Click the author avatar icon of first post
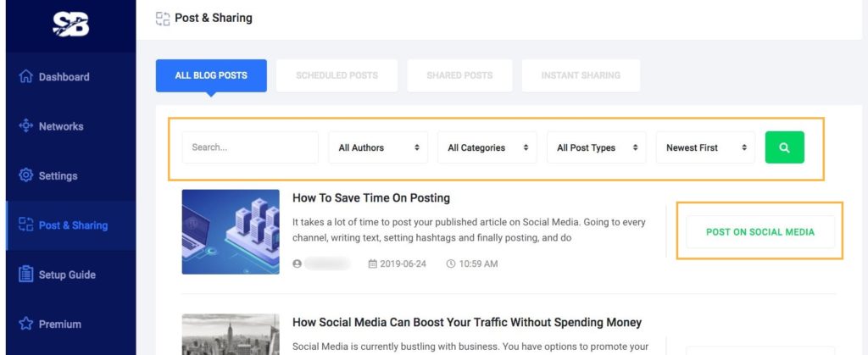The height and width of the screenshot is (355, 868). click(298, 263)
